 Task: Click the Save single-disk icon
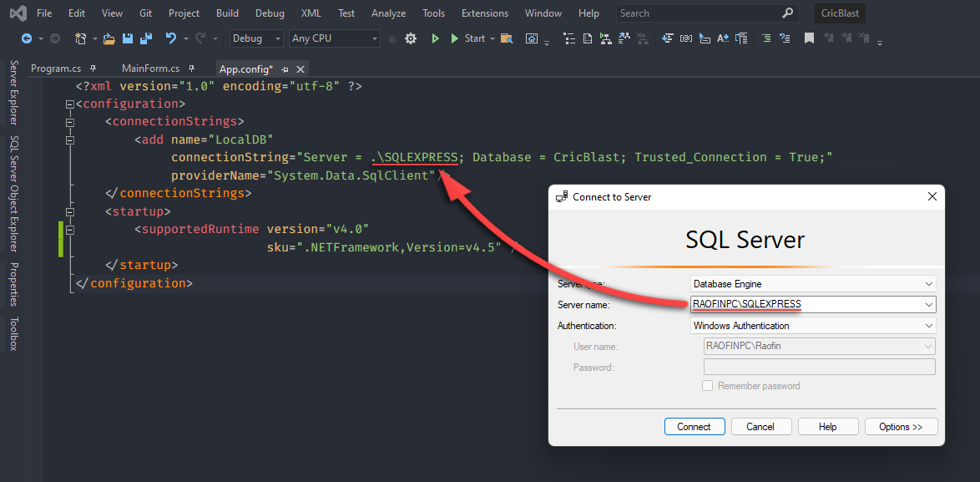click(128, 38)
